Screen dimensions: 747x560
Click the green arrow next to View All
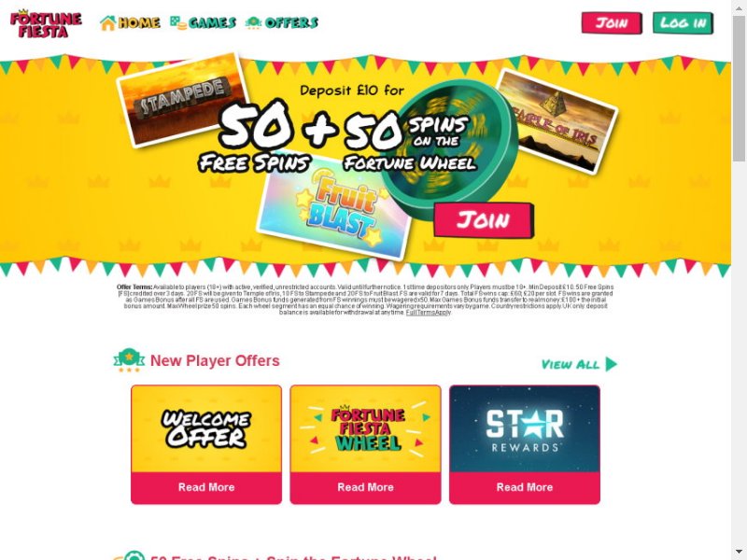612,364
